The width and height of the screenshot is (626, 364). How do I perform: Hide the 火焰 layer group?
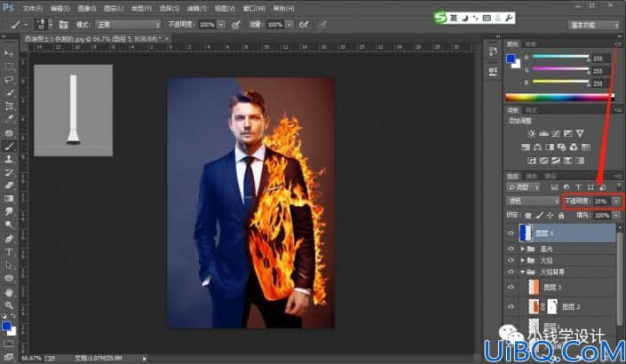click(511, 260)
